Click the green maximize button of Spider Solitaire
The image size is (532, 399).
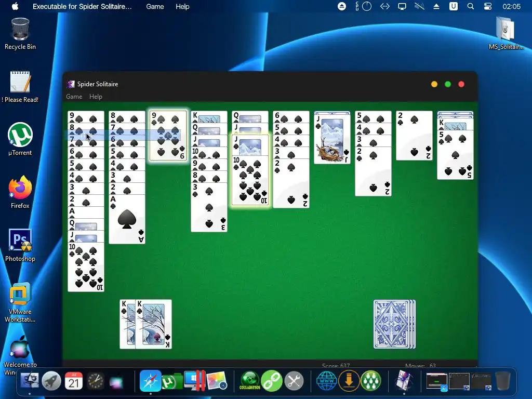(x=448, y=84)
